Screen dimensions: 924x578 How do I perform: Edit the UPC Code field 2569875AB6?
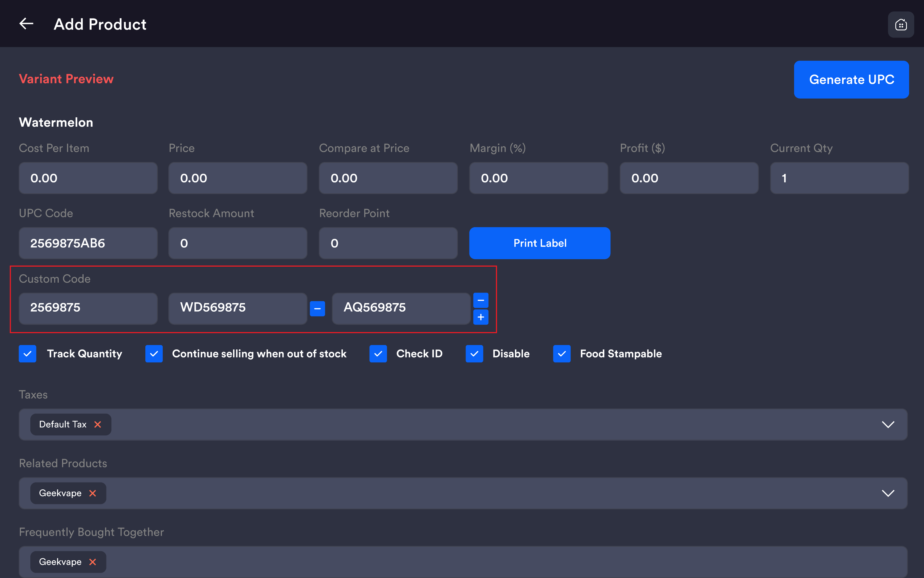(88, 243)
